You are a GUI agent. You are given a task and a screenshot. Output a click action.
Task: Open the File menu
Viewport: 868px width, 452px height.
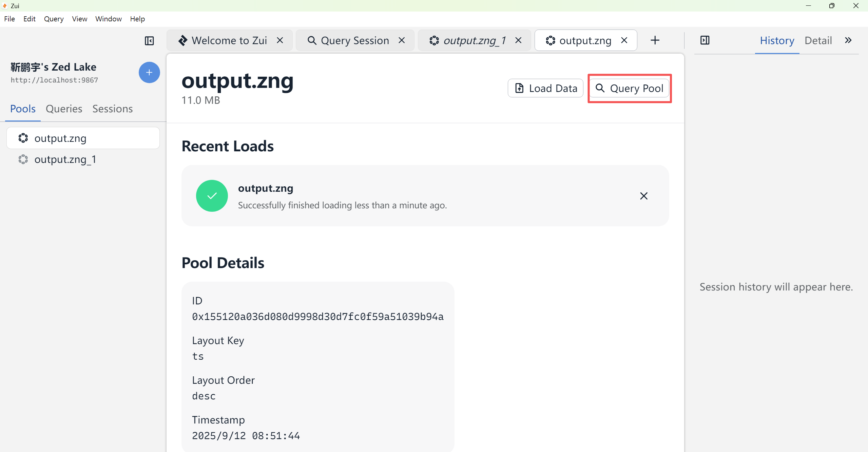coord(9,19)
